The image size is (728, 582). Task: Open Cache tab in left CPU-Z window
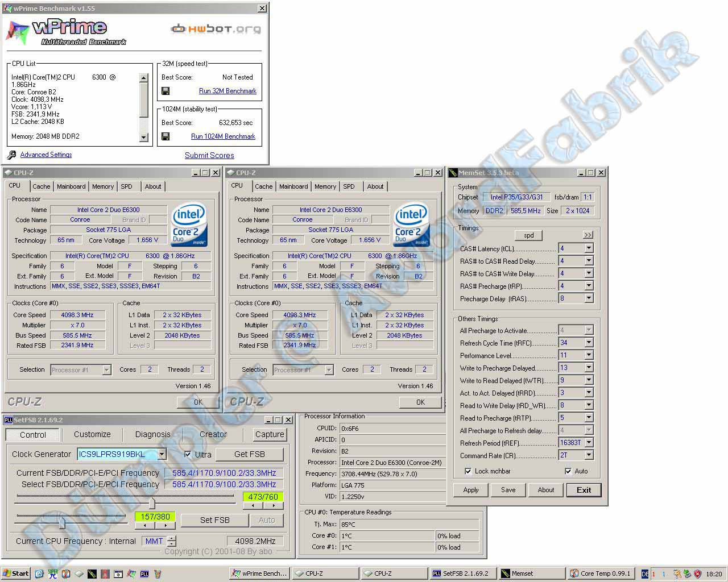point(41,186)
